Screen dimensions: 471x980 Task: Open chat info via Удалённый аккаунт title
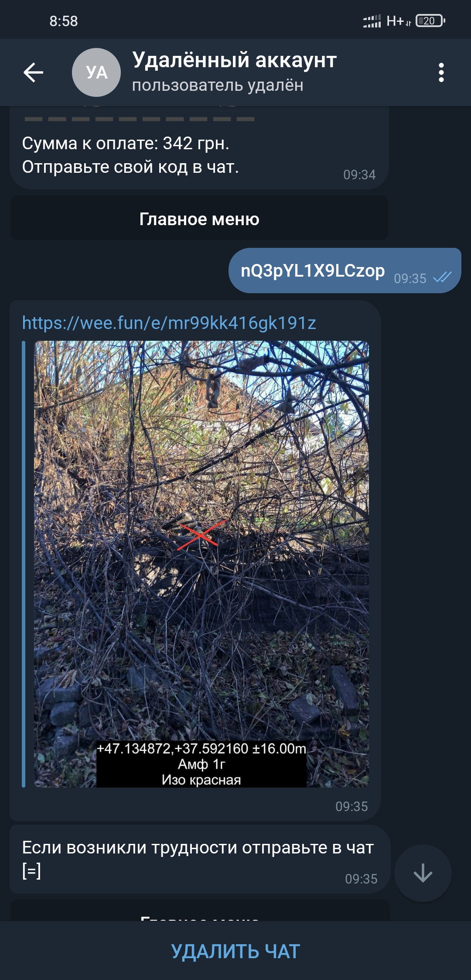(x=235, y=60)
